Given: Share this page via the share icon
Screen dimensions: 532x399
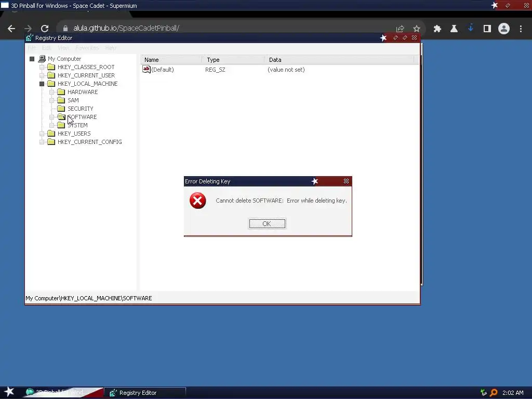Looking at the screenshot, I should point(400,29).
